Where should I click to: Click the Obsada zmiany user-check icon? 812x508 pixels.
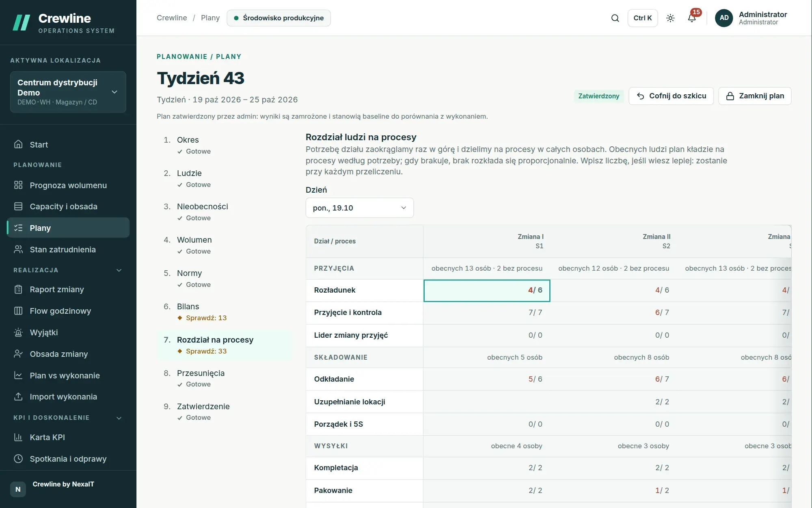18,354
